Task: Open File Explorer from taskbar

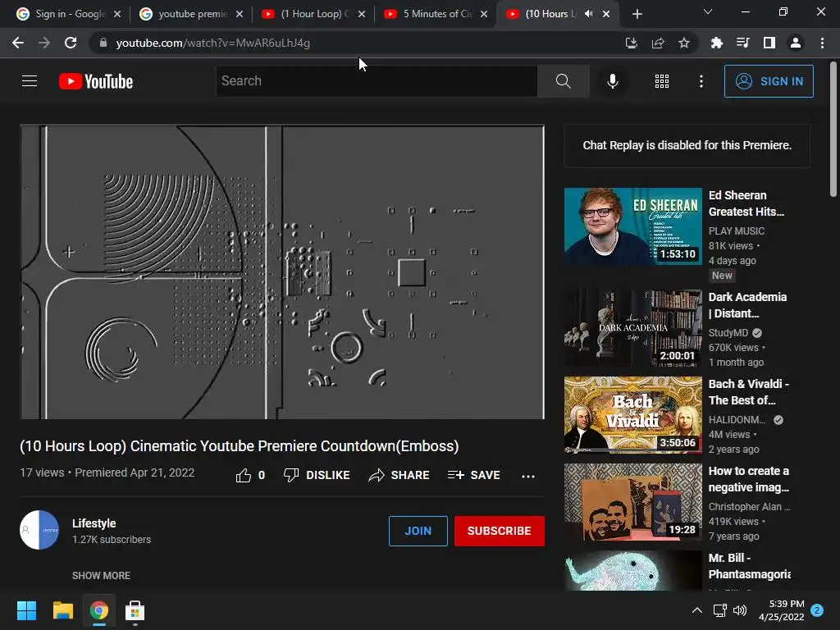Action: (x=62, y=610)
